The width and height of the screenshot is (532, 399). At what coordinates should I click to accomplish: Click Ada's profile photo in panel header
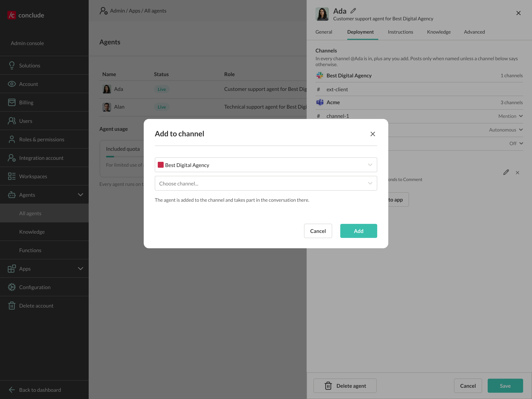point(322,14)
